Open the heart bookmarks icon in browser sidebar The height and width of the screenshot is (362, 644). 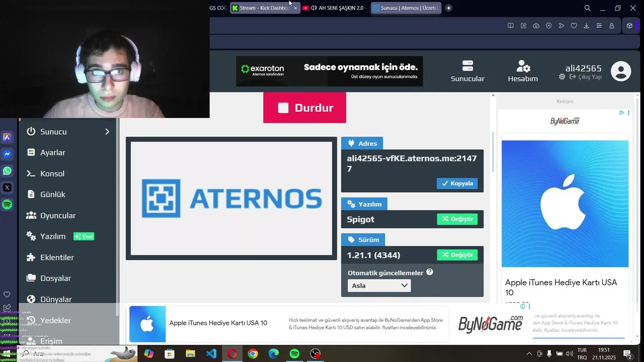pos(7,295)
